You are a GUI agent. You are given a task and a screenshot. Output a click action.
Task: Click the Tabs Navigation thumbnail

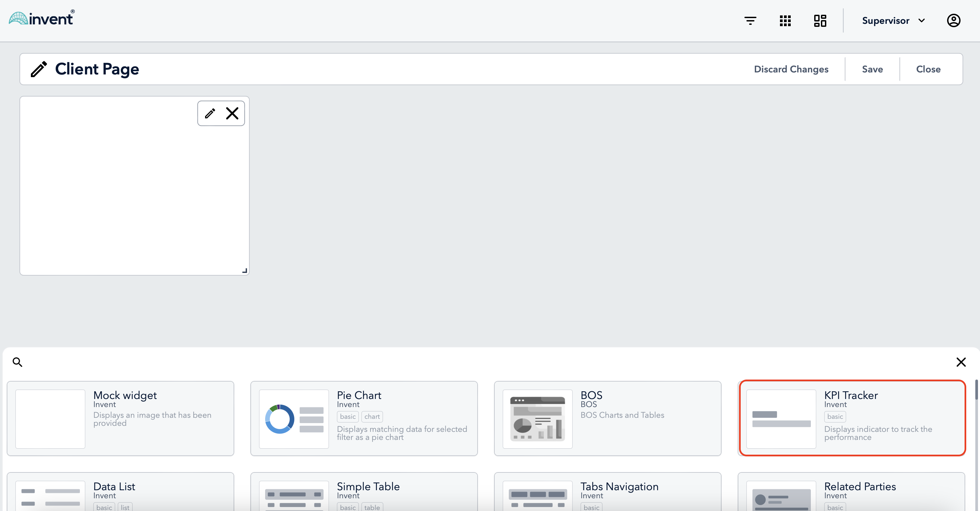537,496
